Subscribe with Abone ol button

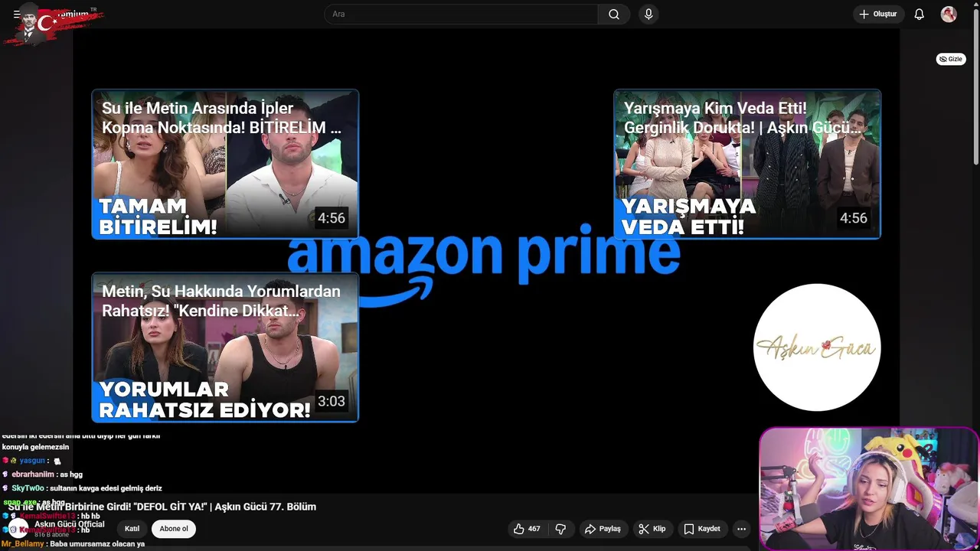point(174,529)
